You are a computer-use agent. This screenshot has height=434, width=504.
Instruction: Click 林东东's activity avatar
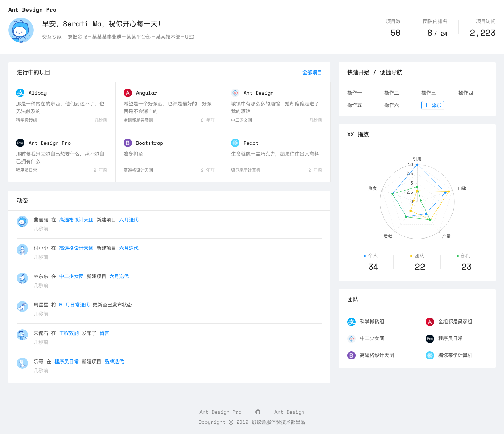pos(22,278)
